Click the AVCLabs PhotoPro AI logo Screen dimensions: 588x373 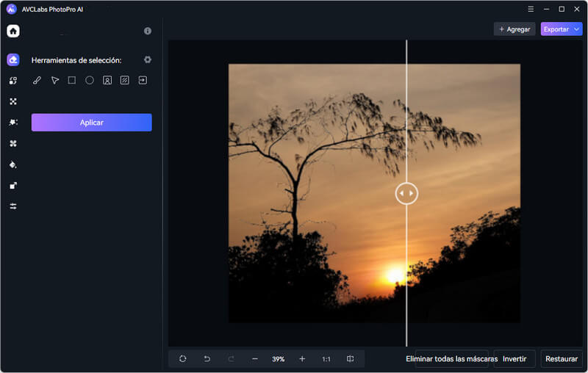(12, 9)
